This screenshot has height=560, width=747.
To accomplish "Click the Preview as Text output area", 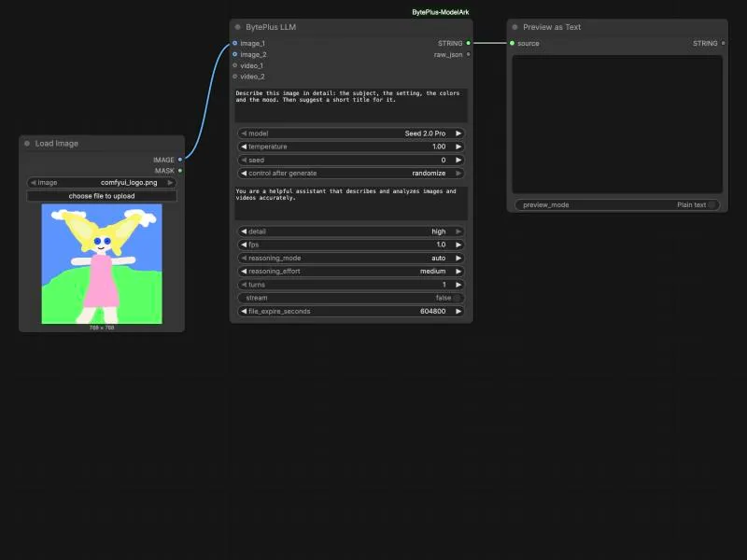I will (617, 124).
